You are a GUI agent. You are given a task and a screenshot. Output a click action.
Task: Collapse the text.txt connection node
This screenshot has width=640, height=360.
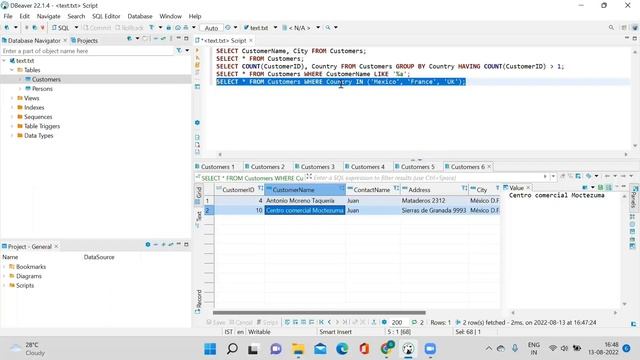click(x=4, y=60)
